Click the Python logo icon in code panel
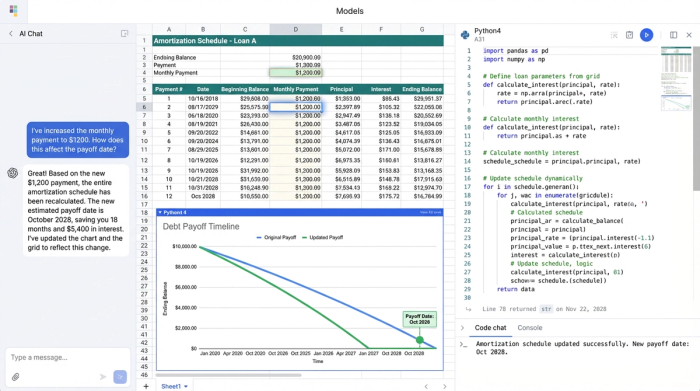This screenshot has width=700, height=391. (465, 35)
